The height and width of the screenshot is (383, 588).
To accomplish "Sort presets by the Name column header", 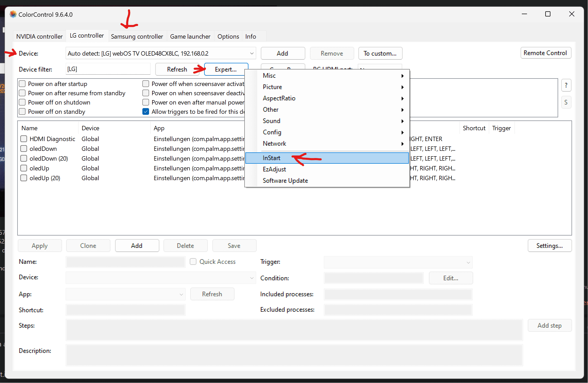I will (x=48, y=128).
